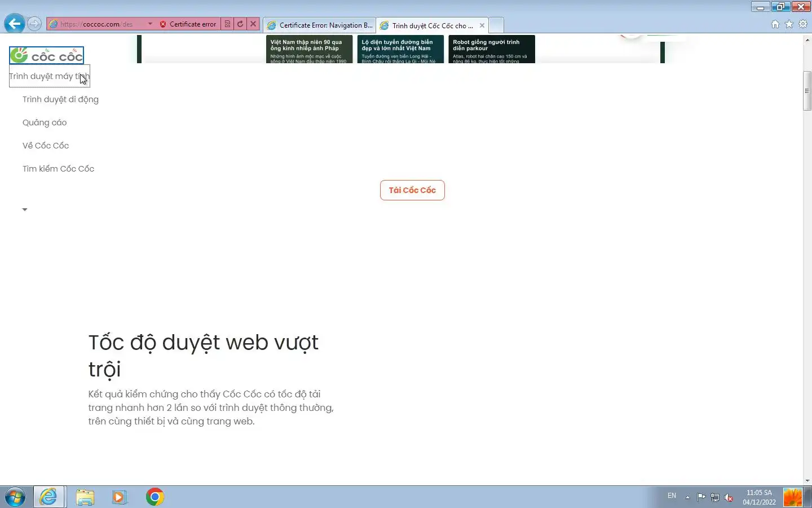Open a new blank tab button
This screenshot has height=508, width=812.
(x=496, y=25)
